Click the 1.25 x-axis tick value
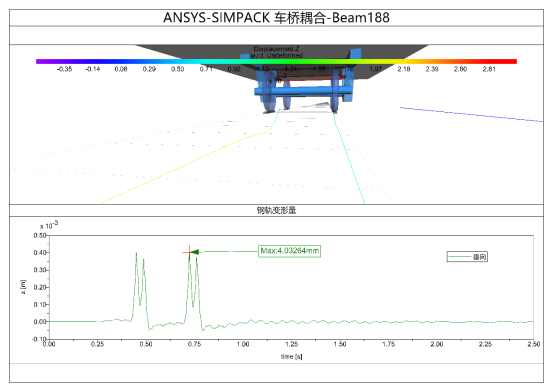554x392 pixels. 291,344
